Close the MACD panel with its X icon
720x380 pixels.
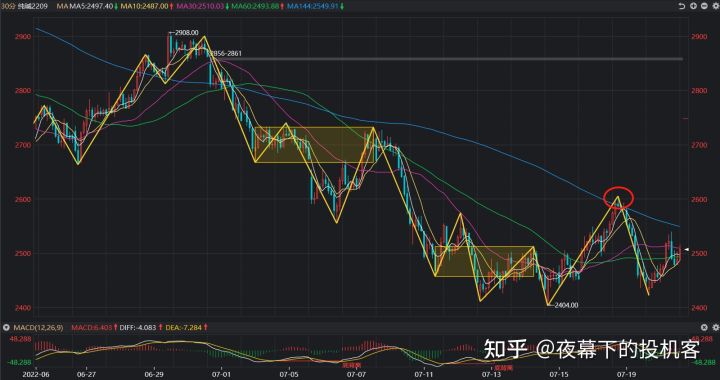click(x=704, y=327)
